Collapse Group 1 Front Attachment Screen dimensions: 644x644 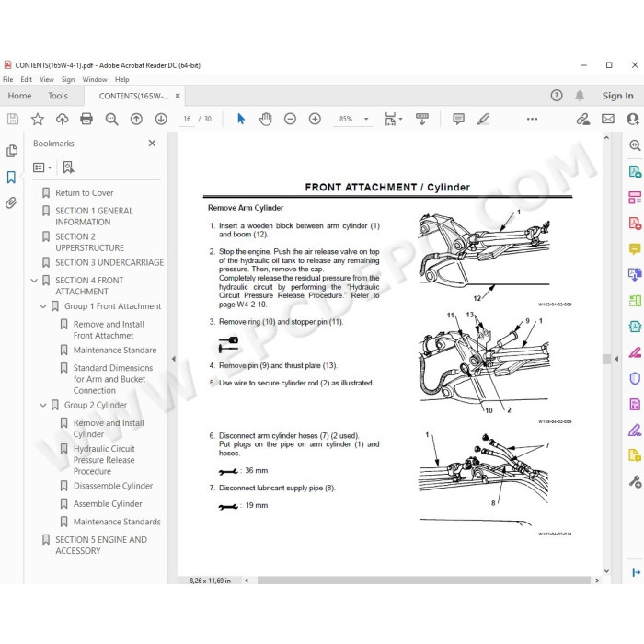pos(42,306)
